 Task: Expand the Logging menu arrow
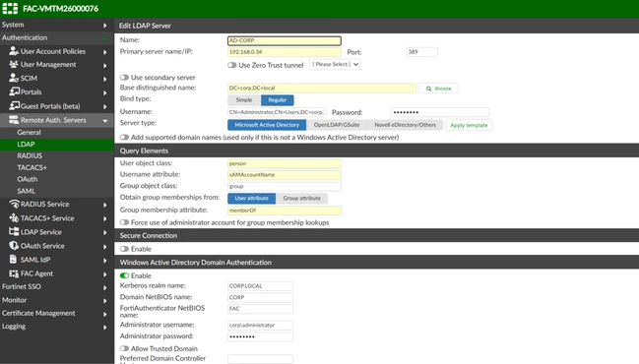coord(104,327)
